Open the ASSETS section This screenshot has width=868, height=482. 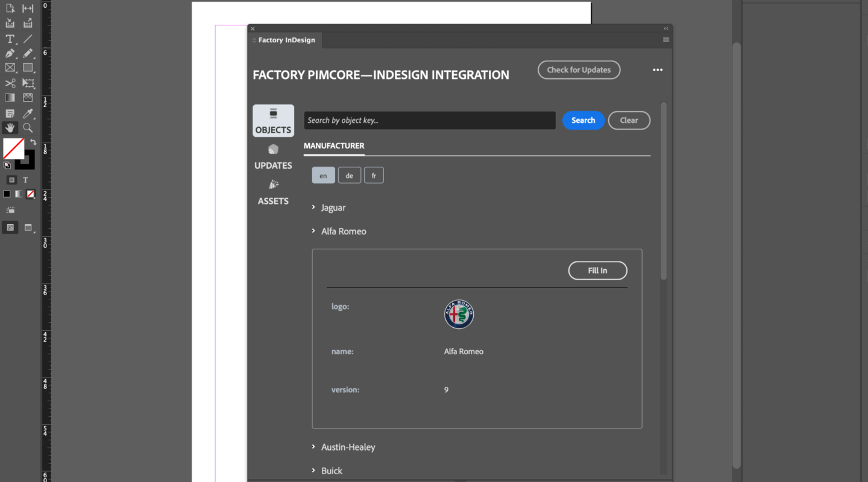(x=273, y=193)
